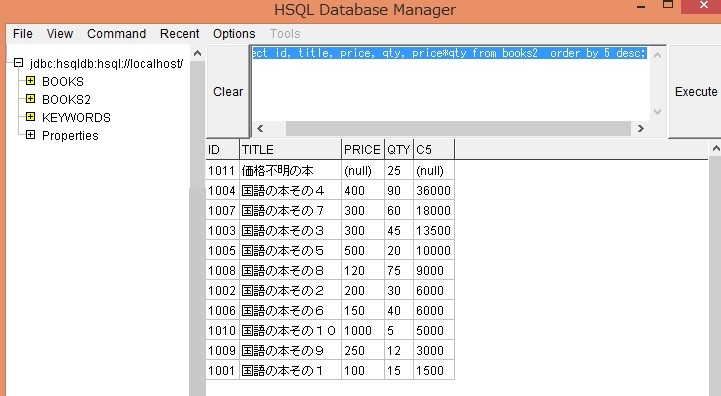This screenshot has width=721, height=396.
Task: Select the C5 value 5000
Action: 434,331
